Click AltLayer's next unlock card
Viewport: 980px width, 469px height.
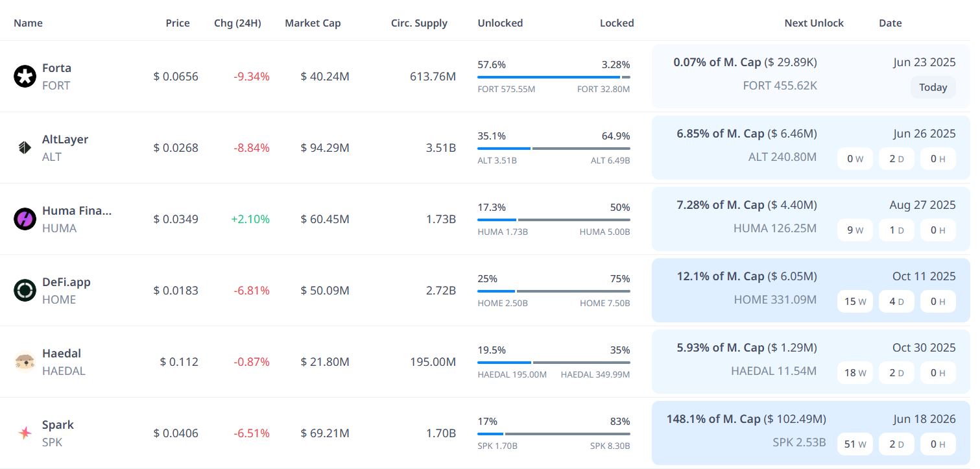[x=811, y=147]
